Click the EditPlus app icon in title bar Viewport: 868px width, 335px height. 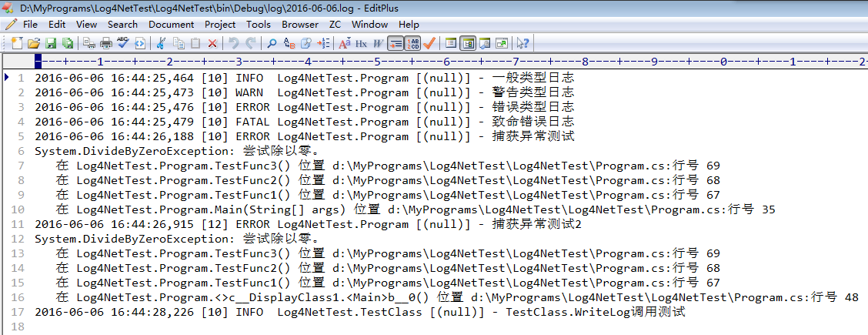(x=8, y=8)
